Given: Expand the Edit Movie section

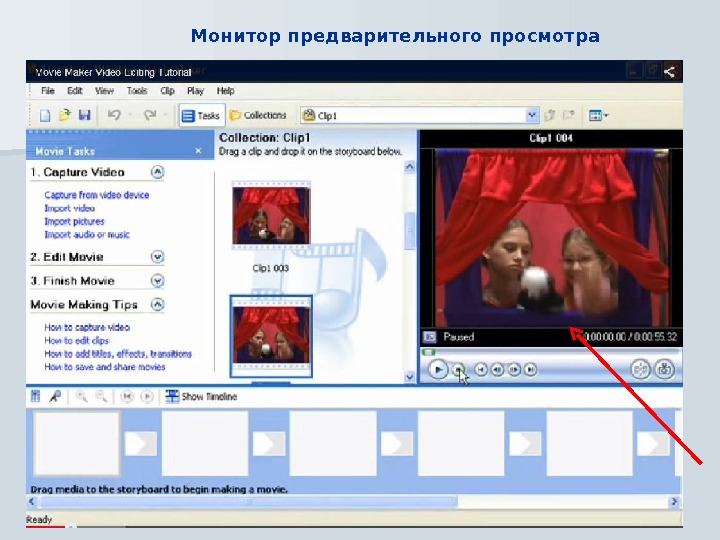Looking at the screenshot, I should (158, 257).
